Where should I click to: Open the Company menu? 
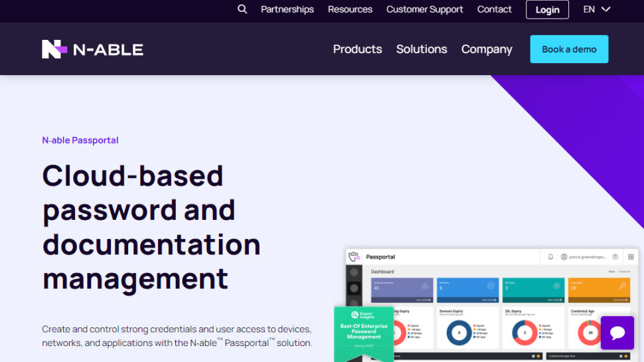[487, 49]
